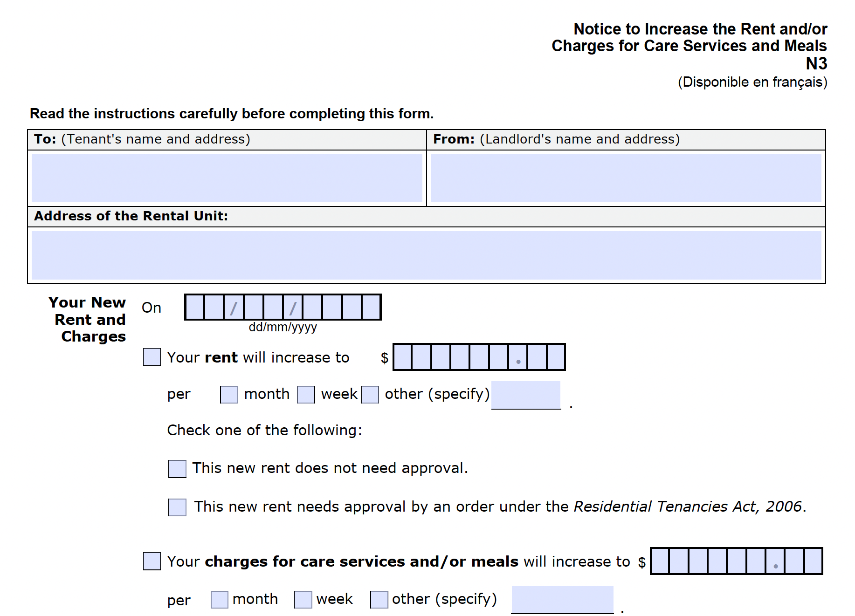Select month for the rent increase period
Screen dimensions: 855x616
(x=228, y=394)
